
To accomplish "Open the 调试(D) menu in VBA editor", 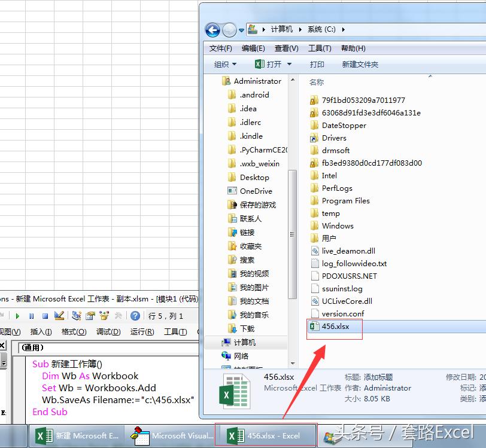I will click(x=108, y=332).
